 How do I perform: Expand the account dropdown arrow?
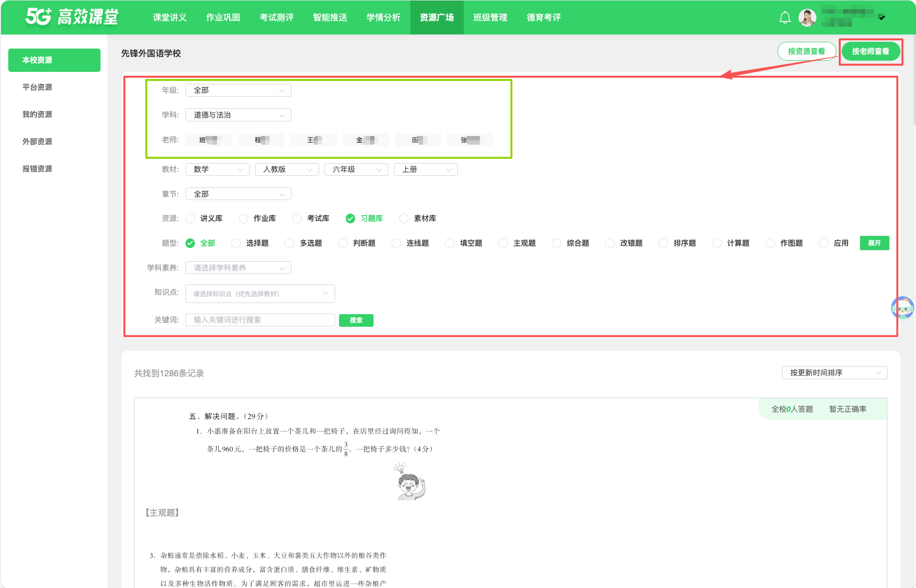click(x=882, y=17)
